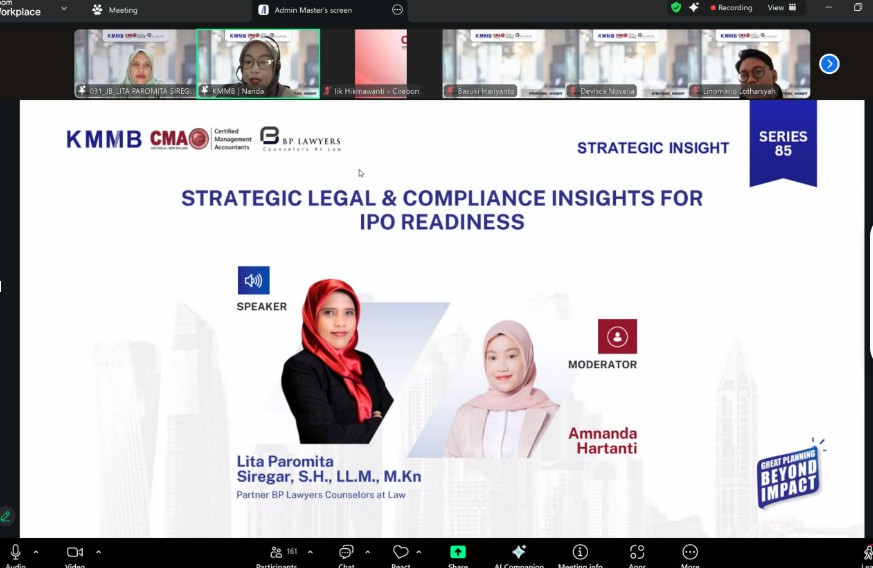Click the Great Planning Beyond Impact badge
Viewport: 873px width, 568px height.
(789, 474)
